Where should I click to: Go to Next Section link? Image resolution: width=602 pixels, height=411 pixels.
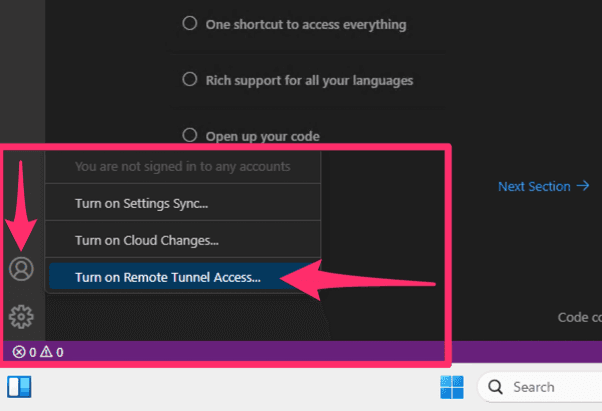(x=534, y=186)
